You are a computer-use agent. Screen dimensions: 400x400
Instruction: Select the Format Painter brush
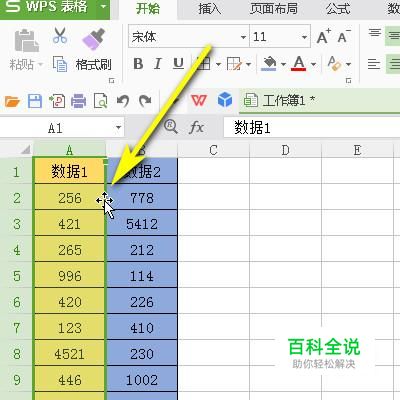94,39
